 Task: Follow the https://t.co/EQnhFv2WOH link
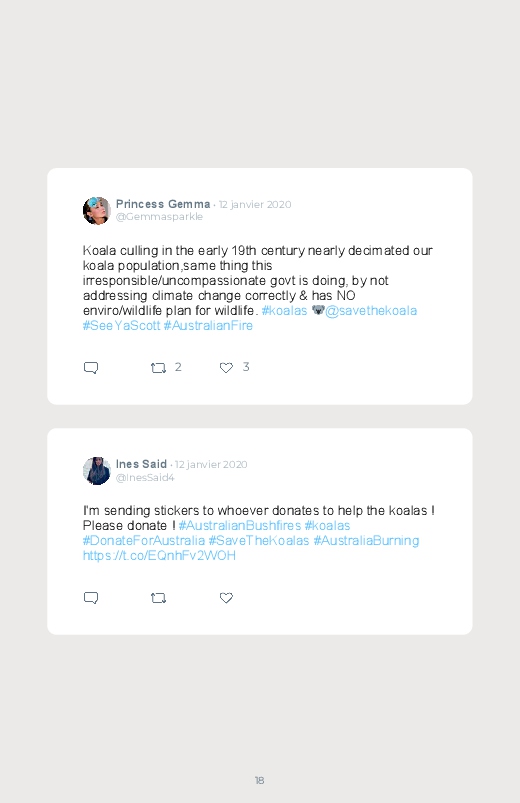click(x=159, y=556)
